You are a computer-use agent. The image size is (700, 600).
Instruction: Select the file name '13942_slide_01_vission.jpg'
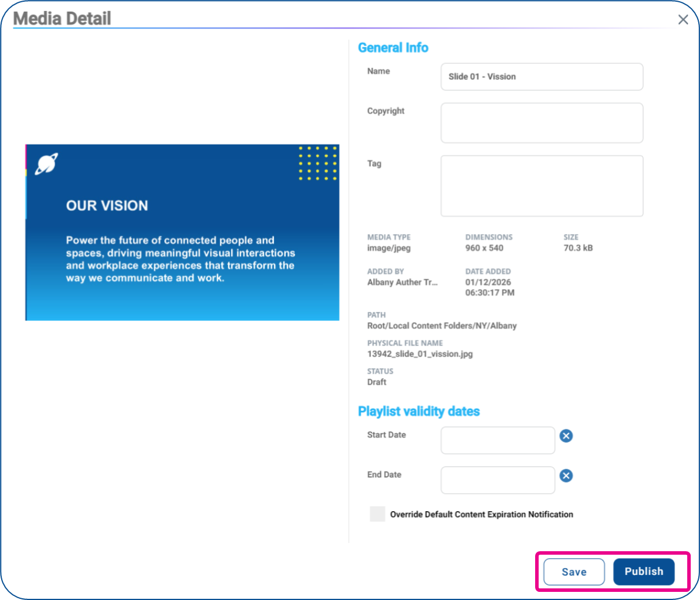pyautogui.click(x=420, y=354)
